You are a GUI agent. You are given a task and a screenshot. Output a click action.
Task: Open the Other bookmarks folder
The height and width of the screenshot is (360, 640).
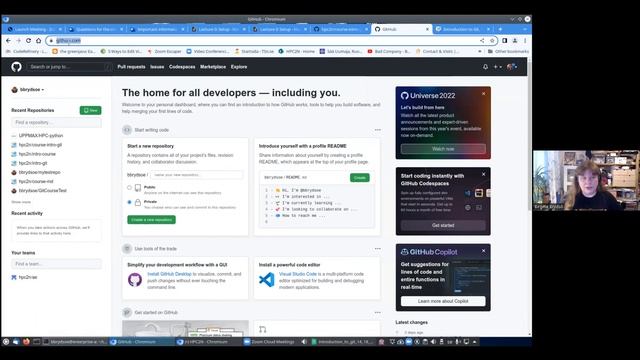point(508,51)
